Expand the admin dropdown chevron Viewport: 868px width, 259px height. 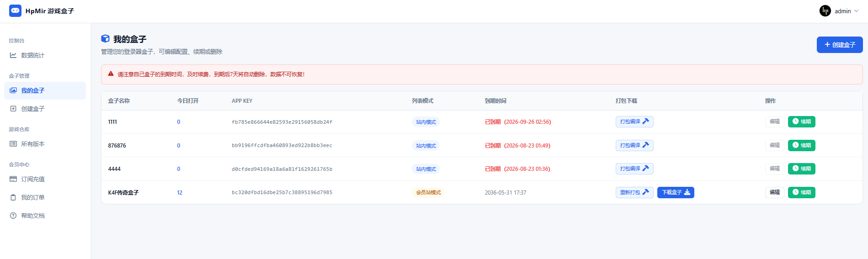(856, 11)
